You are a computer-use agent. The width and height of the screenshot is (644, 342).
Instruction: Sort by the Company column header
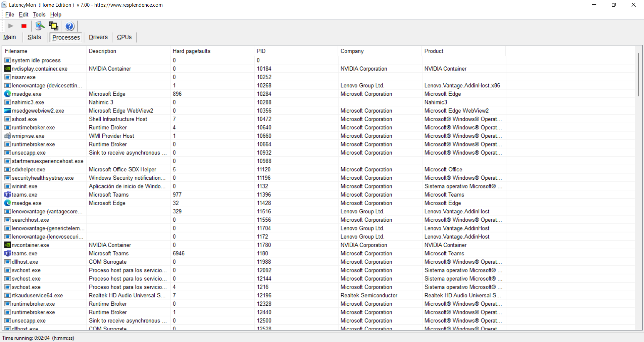tap(380, 51)
